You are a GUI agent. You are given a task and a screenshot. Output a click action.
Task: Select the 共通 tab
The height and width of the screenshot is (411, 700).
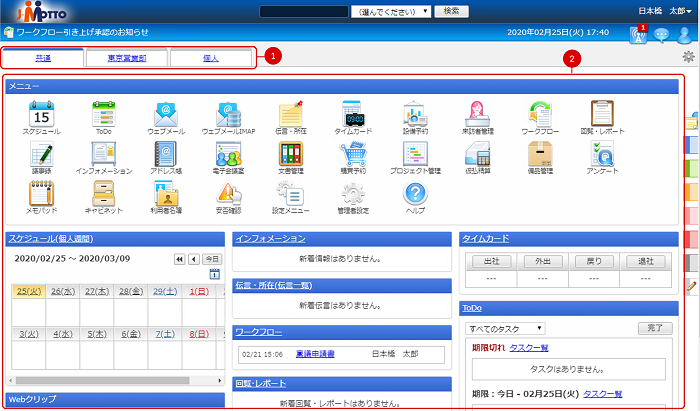pos(43,58)
